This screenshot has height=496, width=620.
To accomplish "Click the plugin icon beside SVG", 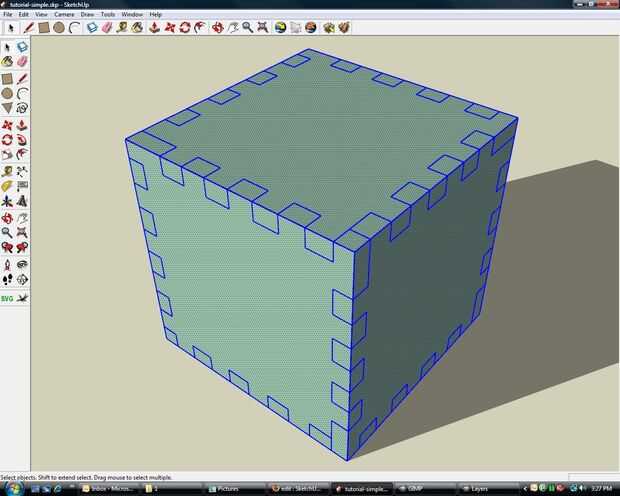I will tap(23, 299).
